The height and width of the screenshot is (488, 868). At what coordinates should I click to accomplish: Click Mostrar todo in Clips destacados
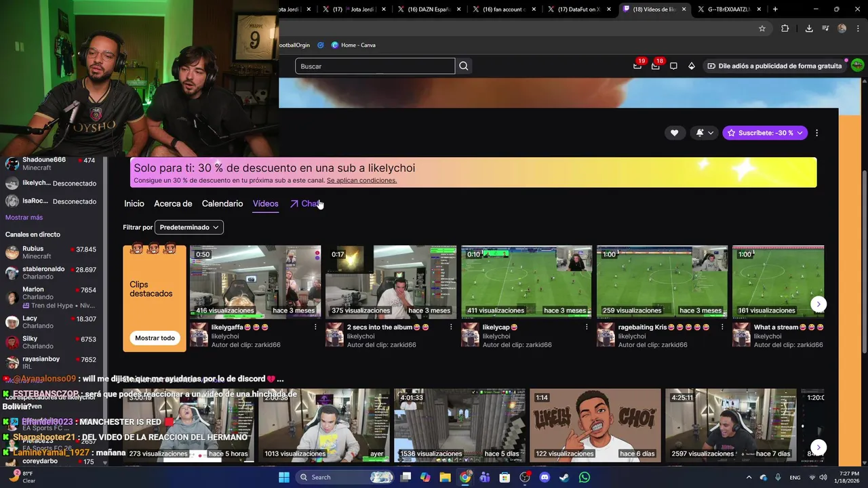(155, 338)
